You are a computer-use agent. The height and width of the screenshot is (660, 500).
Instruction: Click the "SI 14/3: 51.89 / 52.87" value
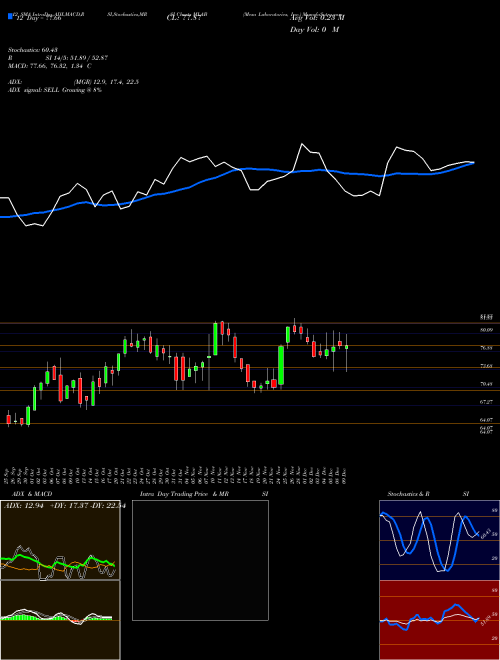click(x=77, y=58)
